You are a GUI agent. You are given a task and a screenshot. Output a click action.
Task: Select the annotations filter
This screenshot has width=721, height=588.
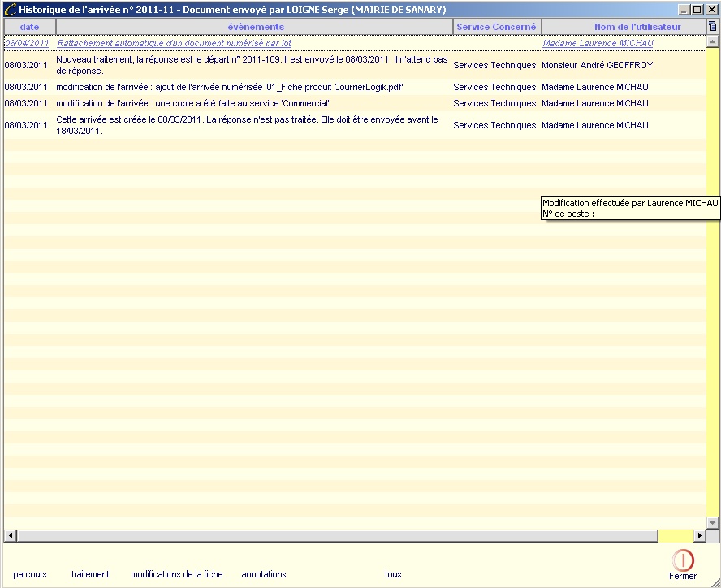264,574
